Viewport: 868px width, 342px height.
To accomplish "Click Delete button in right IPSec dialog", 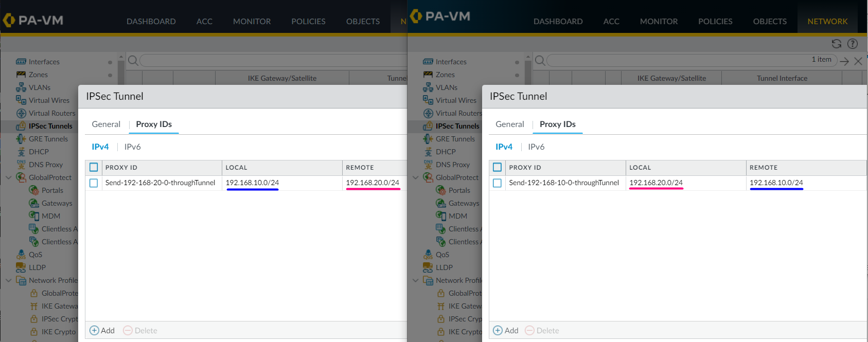I will (x=542, y=331).
